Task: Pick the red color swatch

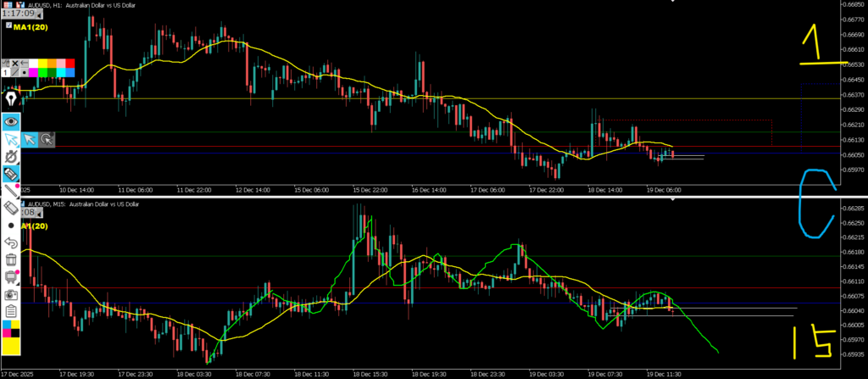Action: pos(70,64)
